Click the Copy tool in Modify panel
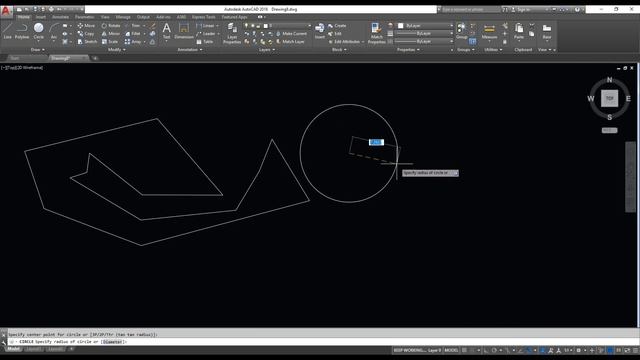This screenshot has width=640, height=360. tap(86, 33)
